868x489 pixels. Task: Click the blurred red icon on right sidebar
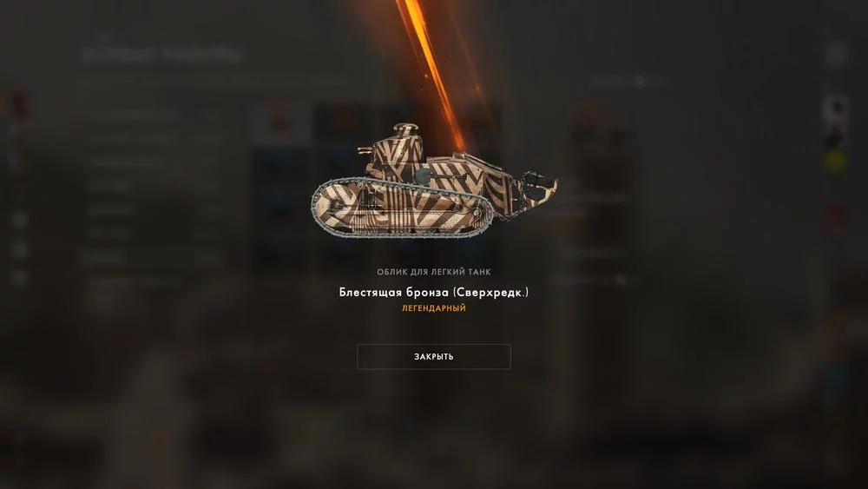837,216
